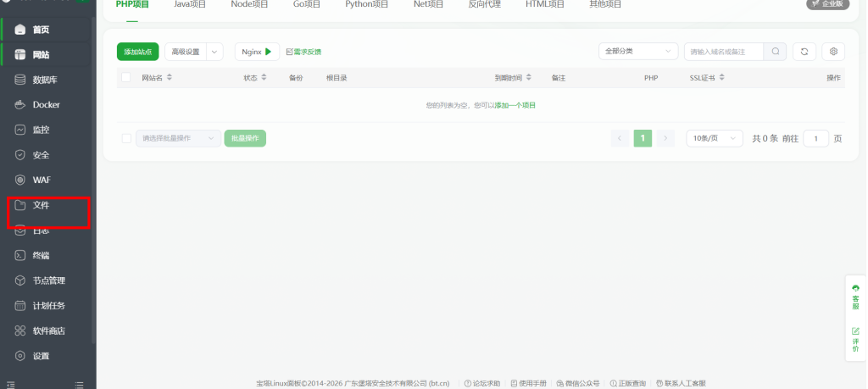Click the domain search input field
868x389 pixels.
pyautogui.click(x=724, y=52)
